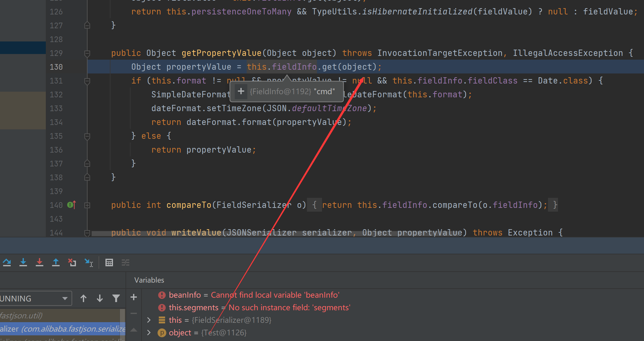Click line number 130 in gutter
Screen dimensions: 644x341
56,67
